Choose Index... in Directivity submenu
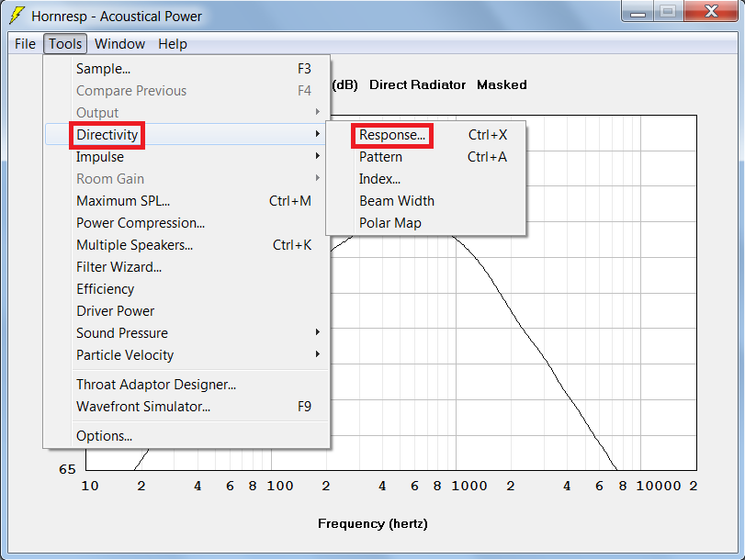The width and height of the screenshot is (745, 560). point(425,179)
